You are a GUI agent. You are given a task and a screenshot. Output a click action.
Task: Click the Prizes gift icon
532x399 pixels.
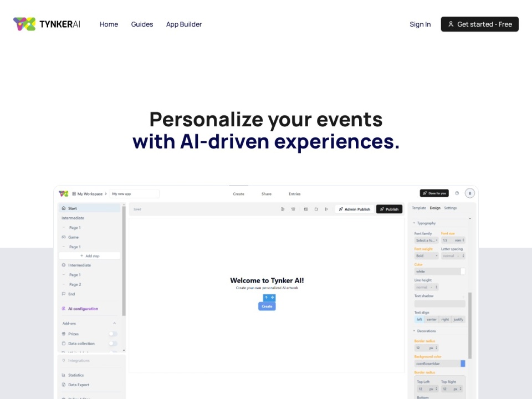(63, 334)
